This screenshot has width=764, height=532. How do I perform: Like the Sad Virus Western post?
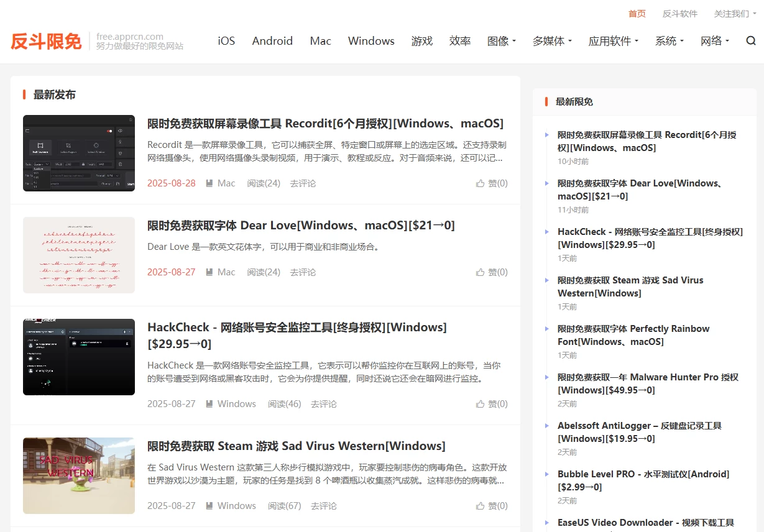pyautogui.click(x=491, y=505)
